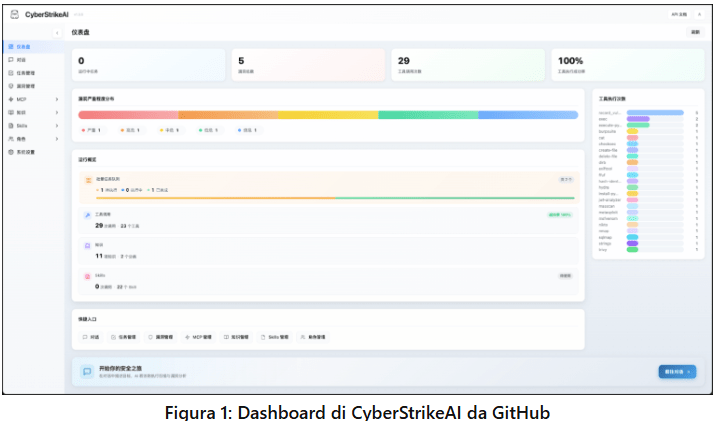Expand the Skills sidebar submenu arrow
Image resolution: width=717 pixels, height=421 pixels.
click(x=58, y=125)
